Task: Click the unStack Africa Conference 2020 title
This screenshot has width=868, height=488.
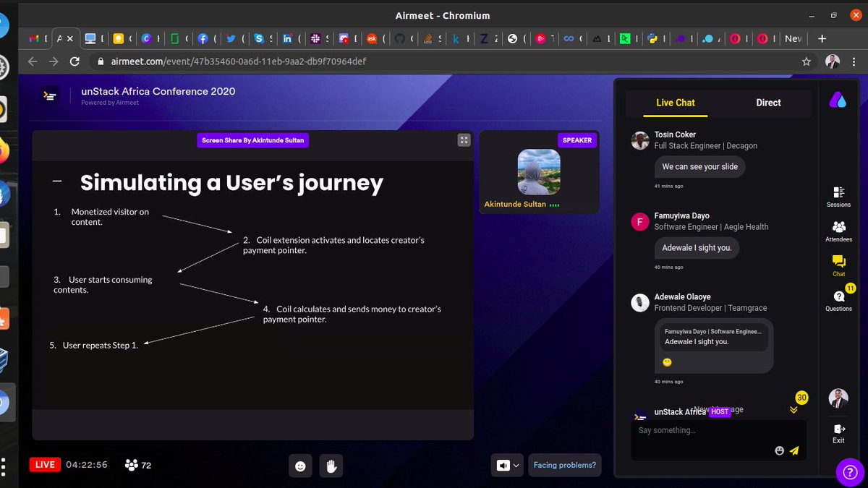Action: click(158, 91)
